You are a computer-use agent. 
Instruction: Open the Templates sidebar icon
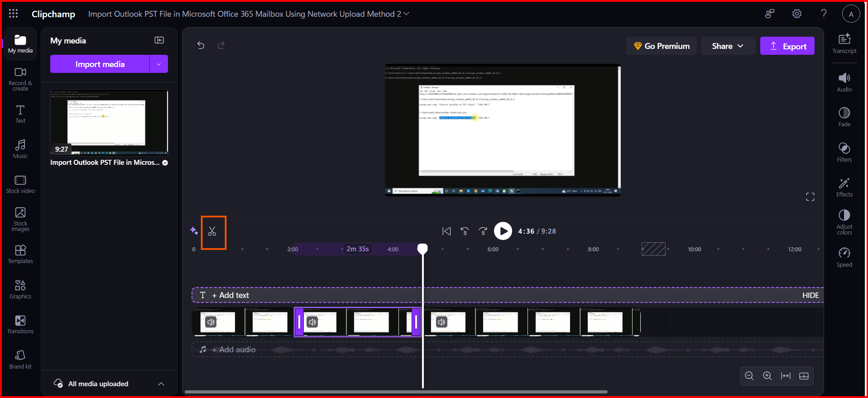tap(20, 254)
